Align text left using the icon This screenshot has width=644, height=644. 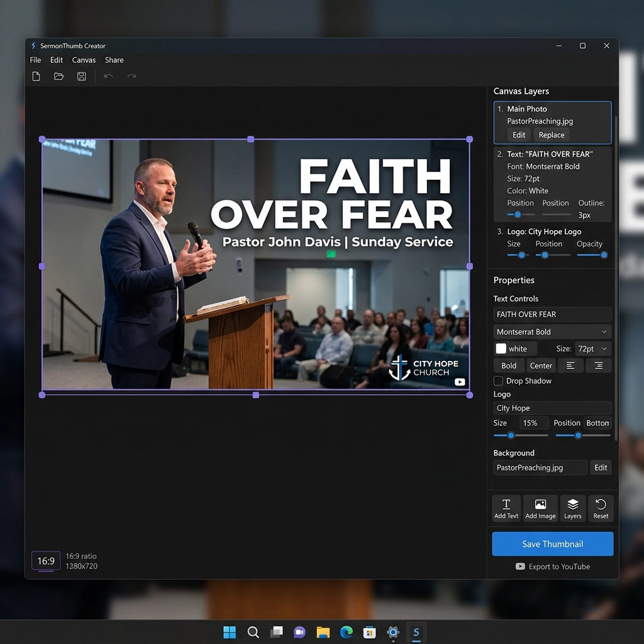[x=570, y=365]
